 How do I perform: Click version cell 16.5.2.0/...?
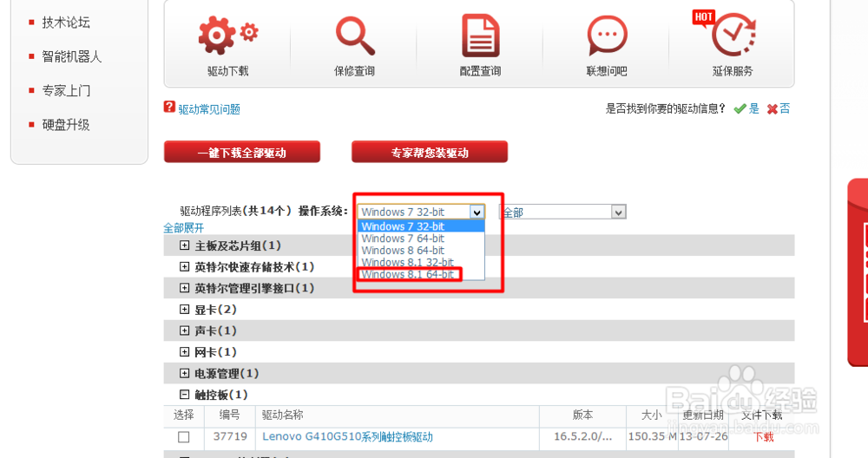tap(583, 436)
